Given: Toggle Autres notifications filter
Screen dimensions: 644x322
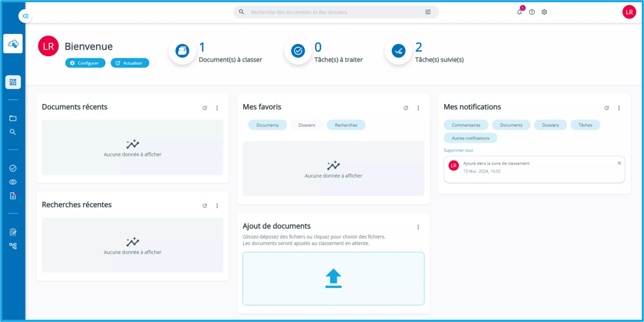Looking at the screenshot, I should (470, 138).
